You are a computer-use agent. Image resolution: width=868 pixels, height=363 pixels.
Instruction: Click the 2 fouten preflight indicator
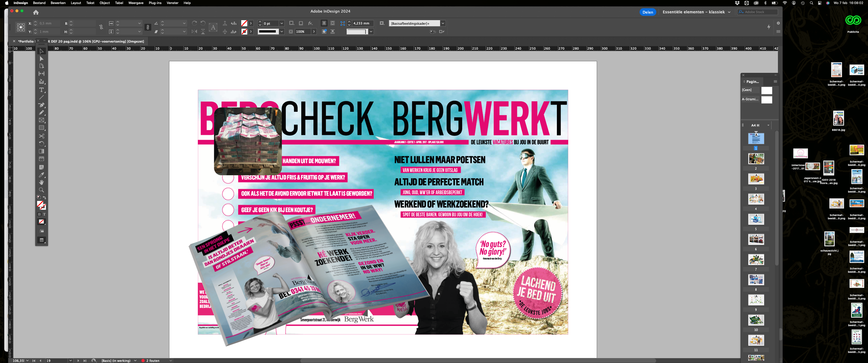[150, 361]
